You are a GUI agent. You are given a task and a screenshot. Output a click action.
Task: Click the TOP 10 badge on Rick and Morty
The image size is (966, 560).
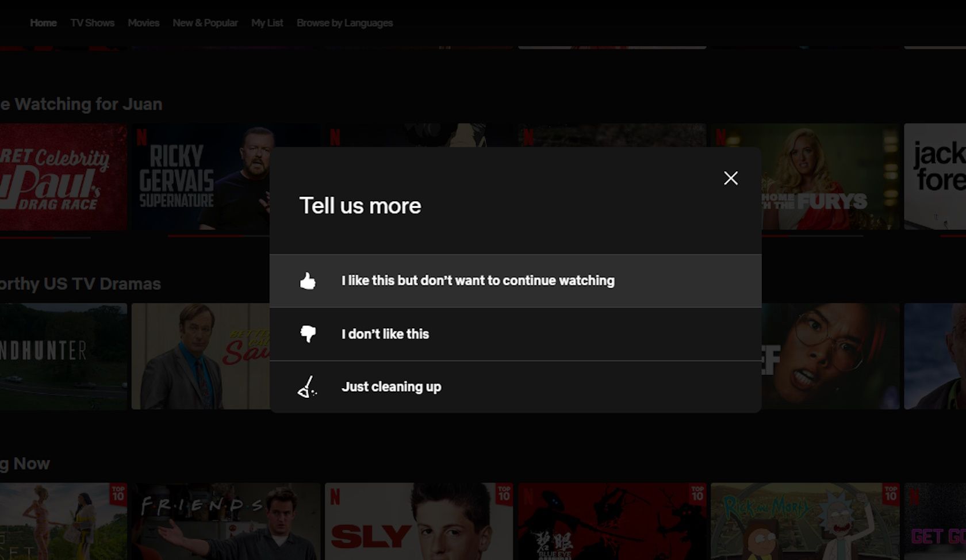[892, 494]
